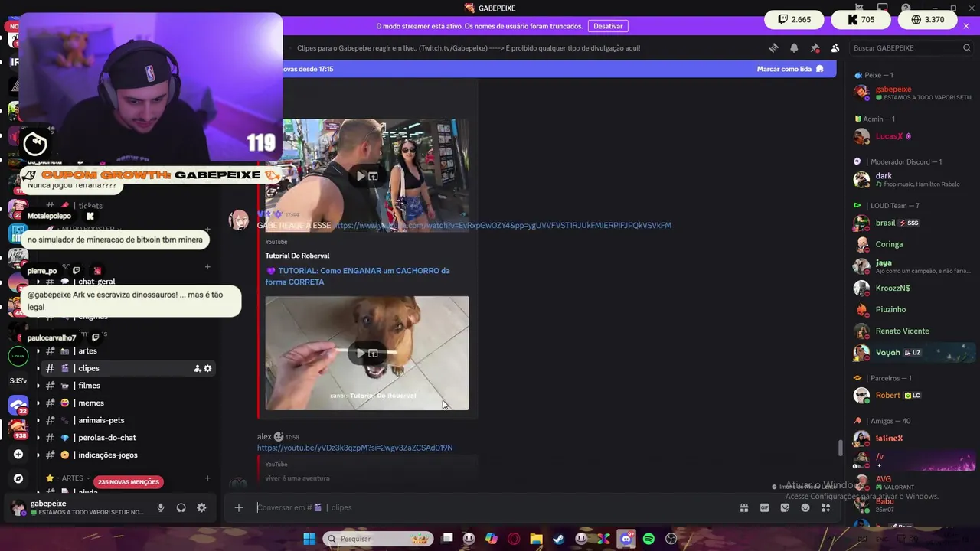Screen dimensions: 980x551
Task: Open the emoji picker
Action: 805,507
